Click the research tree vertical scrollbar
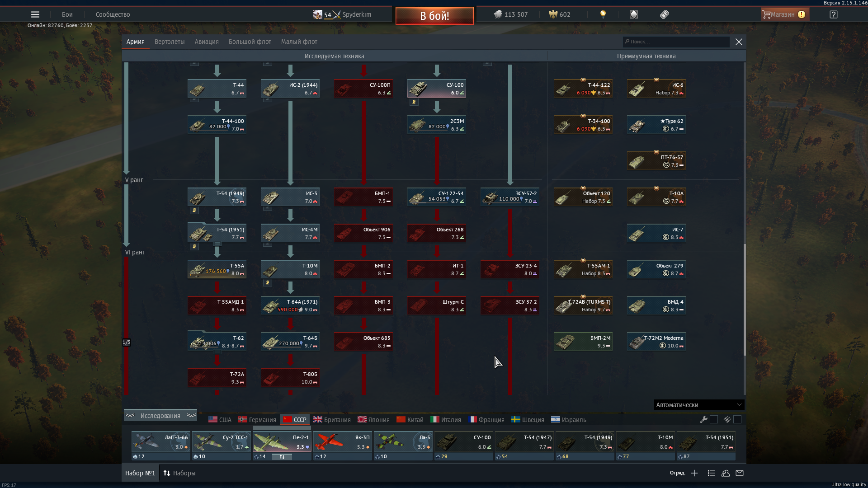The width and height of the screenshot is (868, 488). pyautogui.click(x=744, y=299)
